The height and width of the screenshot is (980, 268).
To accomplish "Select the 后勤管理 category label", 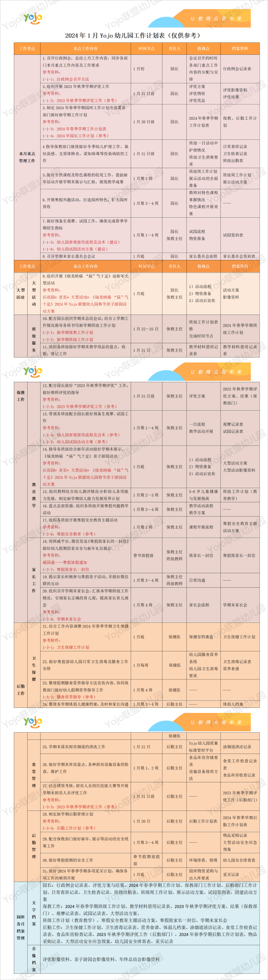I will pyautogui.click(x=34, y=846).
